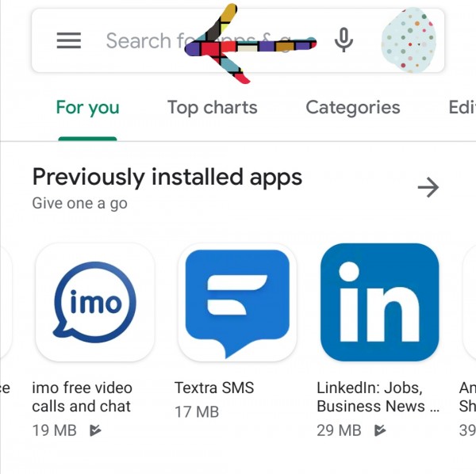This screenshot has height=474, width=476.
Task: Open the Textra SMS app icon
Action: pyautogui.click(x=237, y=302)
